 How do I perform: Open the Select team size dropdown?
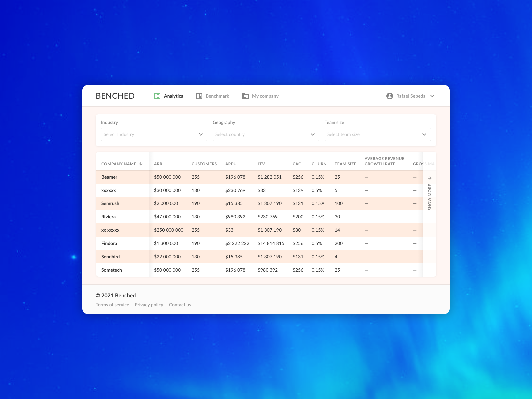click(x=377, y=134)
